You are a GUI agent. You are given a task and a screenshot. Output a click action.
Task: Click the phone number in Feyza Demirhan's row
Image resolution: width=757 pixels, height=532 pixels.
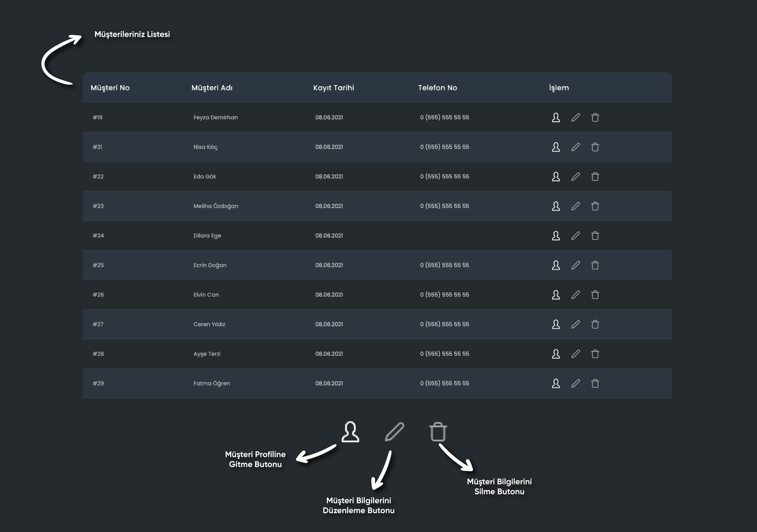click(x=444, y=117)
